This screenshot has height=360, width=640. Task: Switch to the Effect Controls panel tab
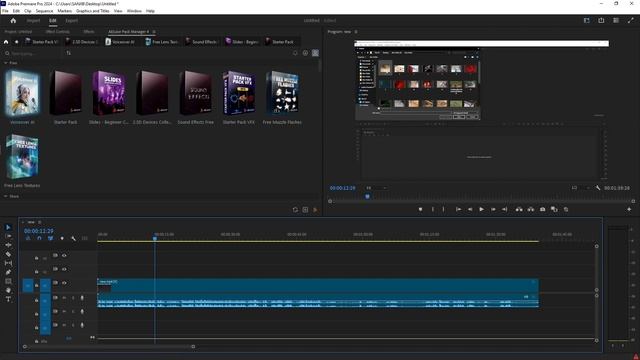(x=58, y=31)
